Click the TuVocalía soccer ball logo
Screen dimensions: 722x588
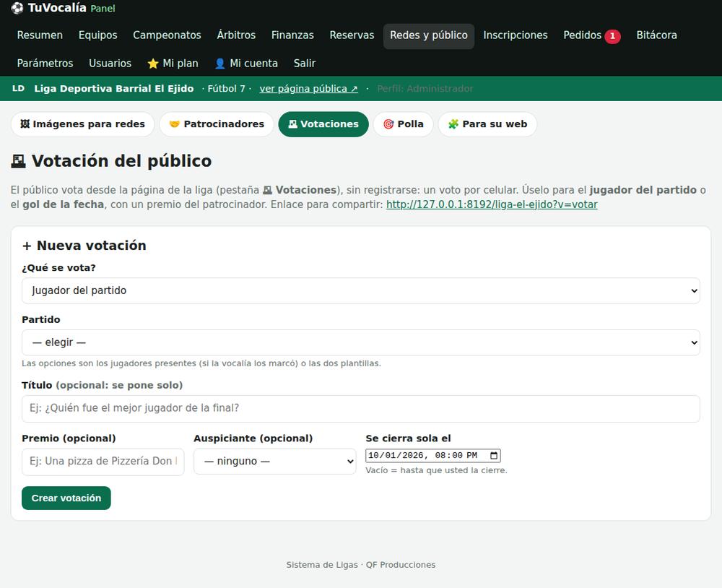pyautogui.click(x=17, y=8)
